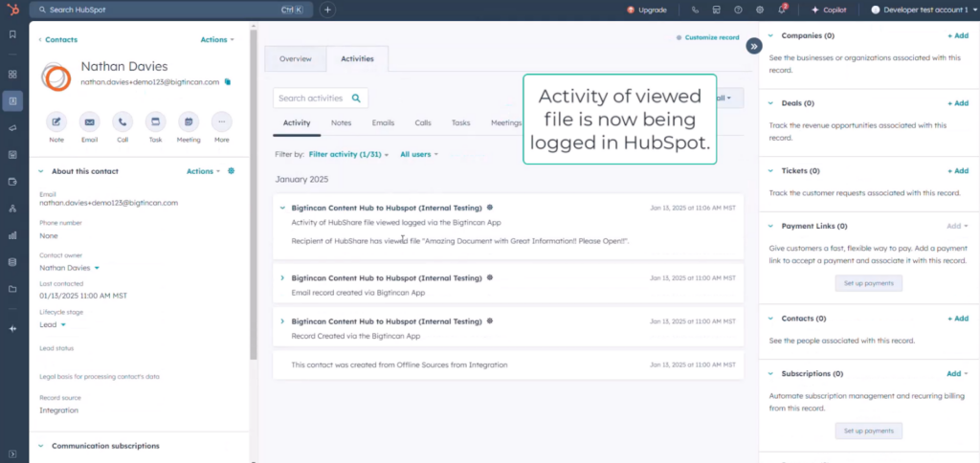Expand the Email record created activity

pos(282,278)
